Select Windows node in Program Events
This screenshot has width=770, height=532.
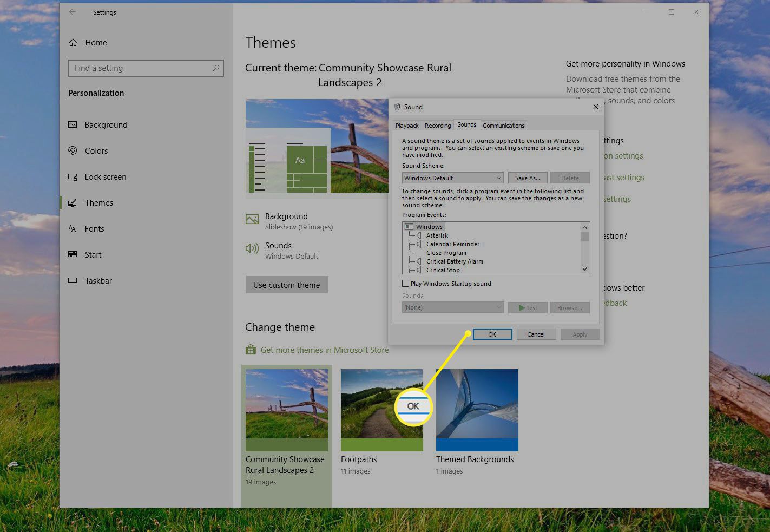[x=429, y=227]
